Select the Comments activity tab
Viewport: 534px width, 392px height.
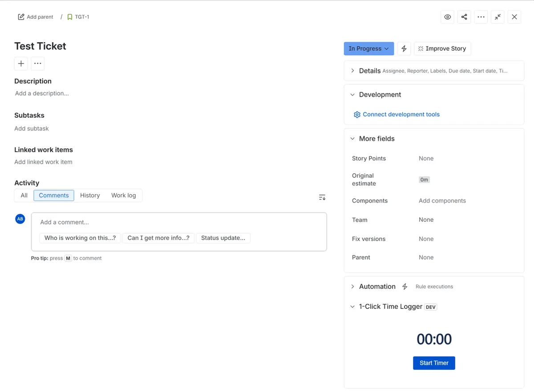click(54, 196)
